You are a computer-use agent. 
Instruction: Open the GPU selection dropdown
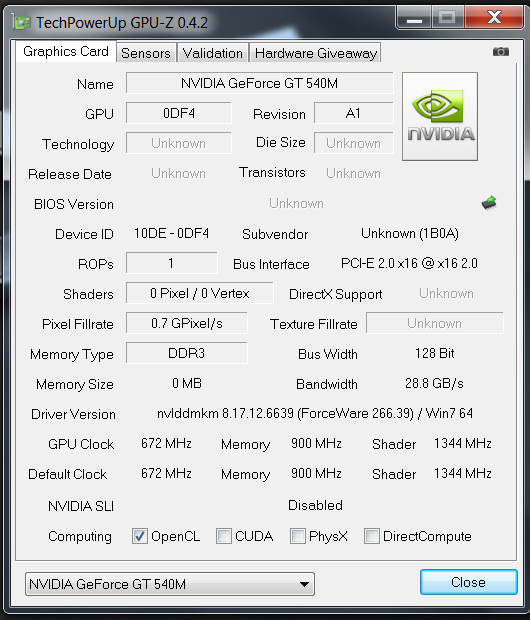coord(170,584)
